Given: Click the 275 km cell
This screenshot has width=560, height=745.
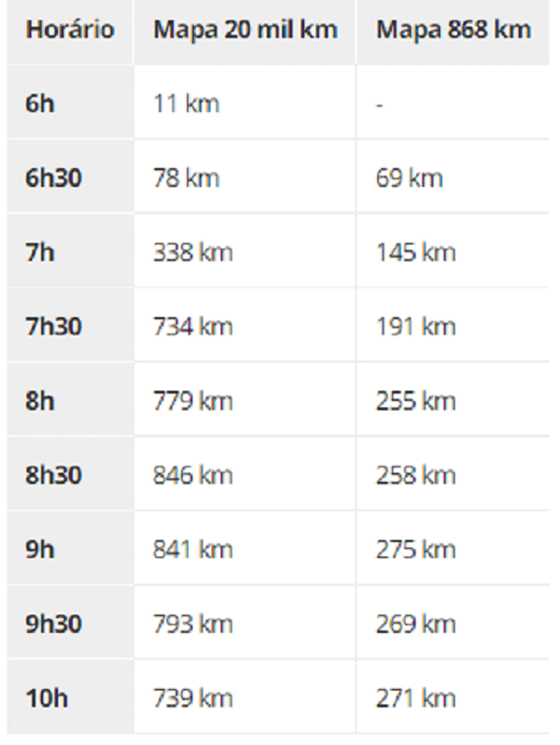Looking at the screenshot, I should 416,550.
